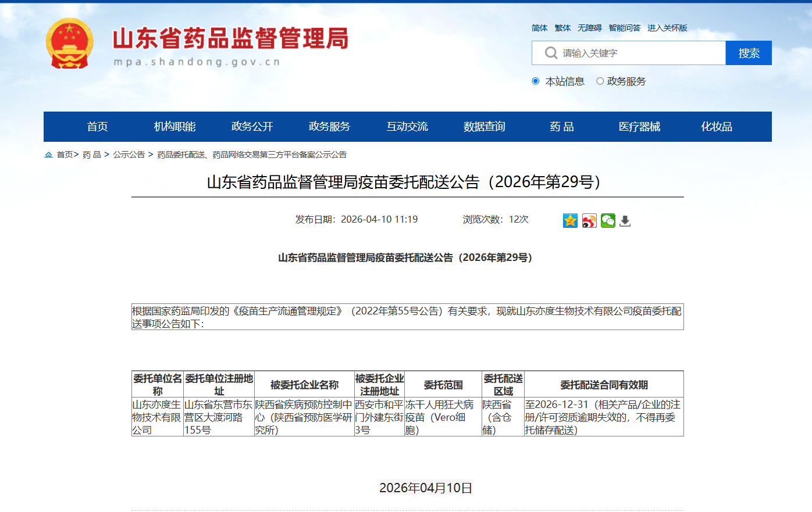Open the 政务公开 navigation tab
Viewport: 812px width, 512px height.
252,127
